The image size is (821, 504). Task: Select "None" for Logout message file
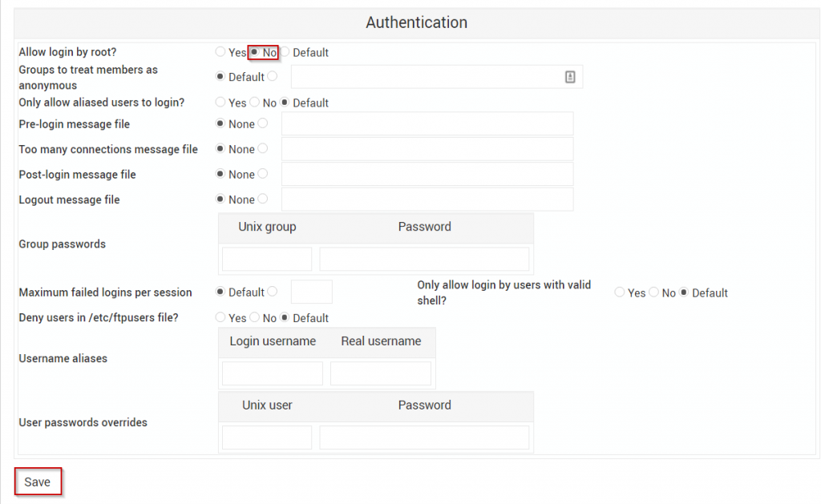tap(221, 200)
